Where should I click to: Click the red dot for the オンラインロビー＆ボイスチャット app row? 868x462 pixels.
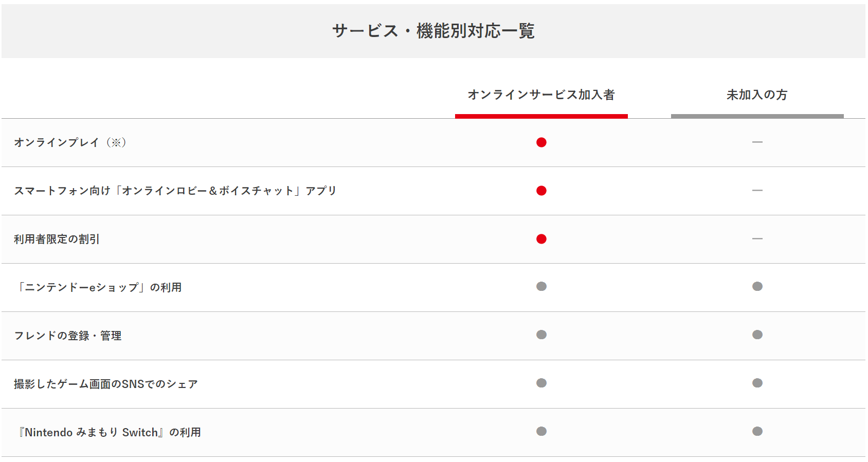(541, 191)
